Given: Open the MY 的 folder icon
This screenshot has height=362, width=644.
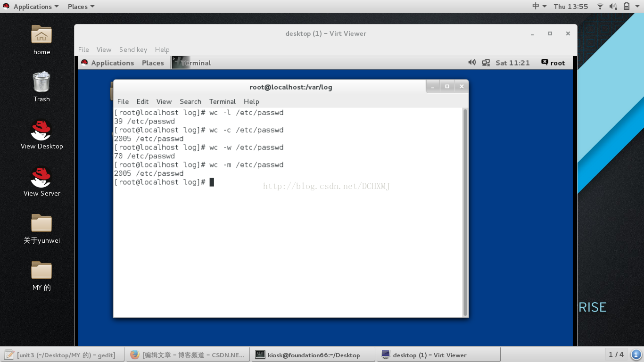Looking at the screenshot, I should pyautogui.click(x=41, y=270).
